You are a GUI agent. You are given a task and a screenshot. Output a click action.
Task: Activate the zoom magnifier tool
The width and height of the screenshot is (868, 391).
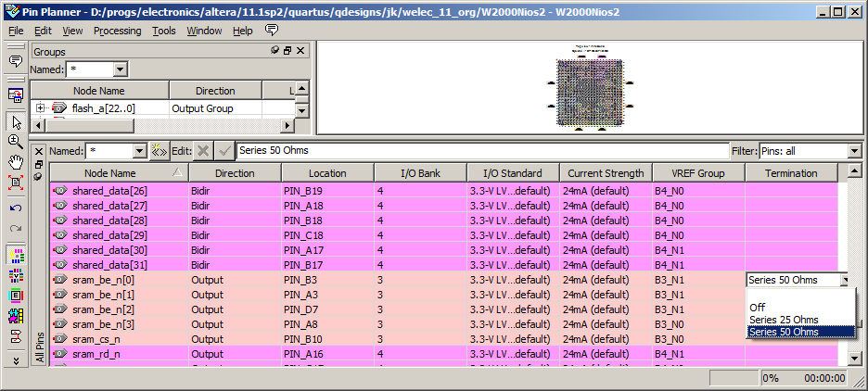click(16, 141)
